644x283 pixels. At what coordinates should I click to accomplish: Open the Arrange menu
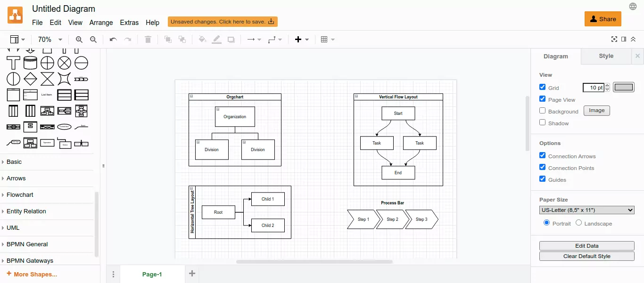[101, 23]
